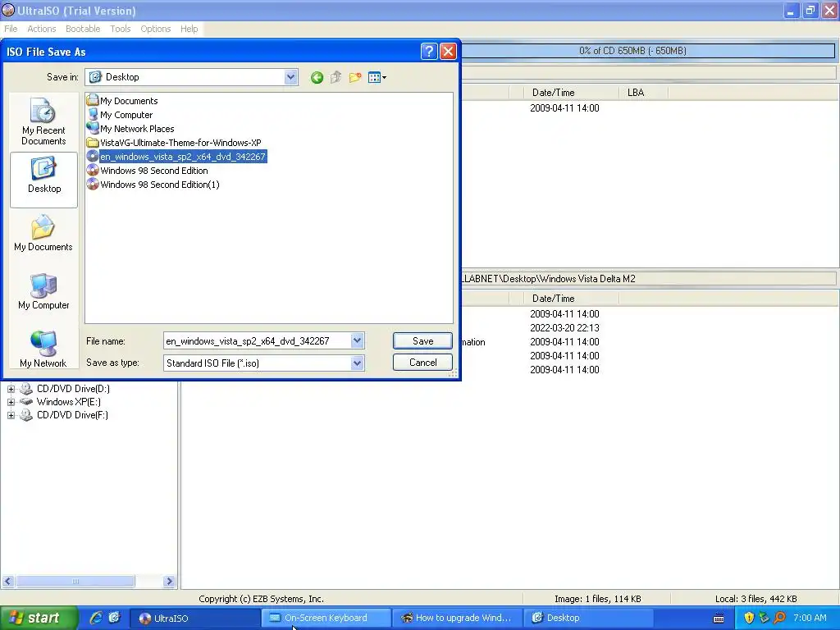Click the Cancel button
This screenshot has height=630, width=840.
click(422, 363)
